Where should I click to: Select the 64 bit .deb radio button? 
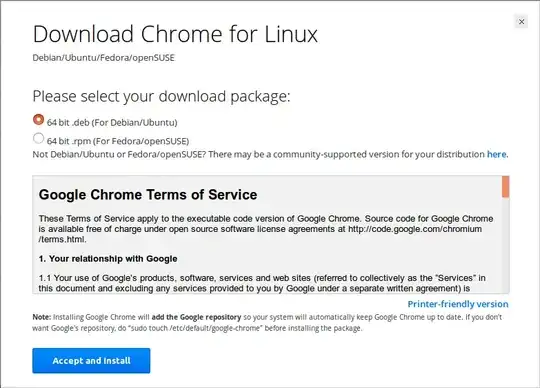click(39, 120)
